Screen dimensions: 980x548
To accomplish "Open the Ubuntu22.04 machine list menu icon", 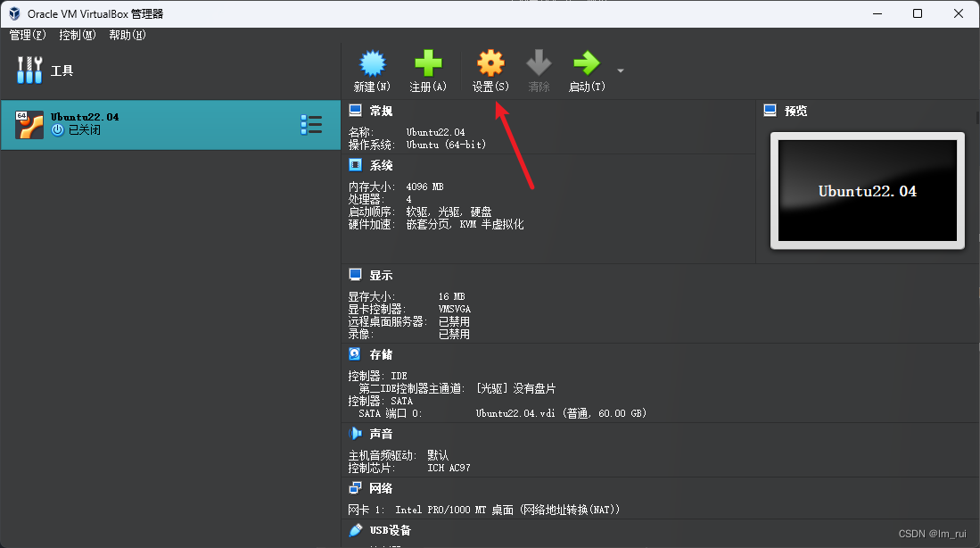I will click(311, 124).
